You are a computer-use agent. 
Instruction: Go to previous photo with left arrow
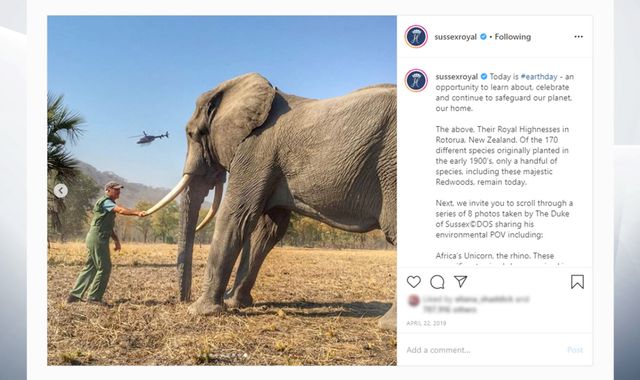(61, 191)
